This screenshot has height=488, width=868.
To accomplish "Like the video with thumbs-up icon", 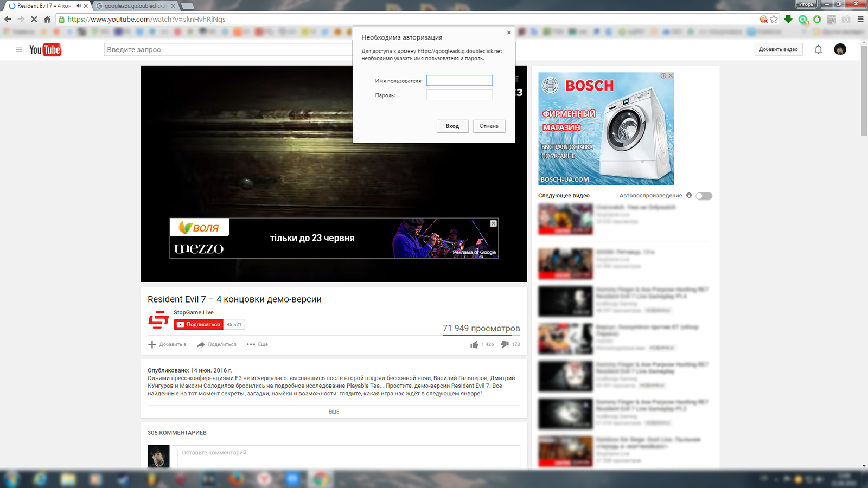I will [x=474, y=344].
